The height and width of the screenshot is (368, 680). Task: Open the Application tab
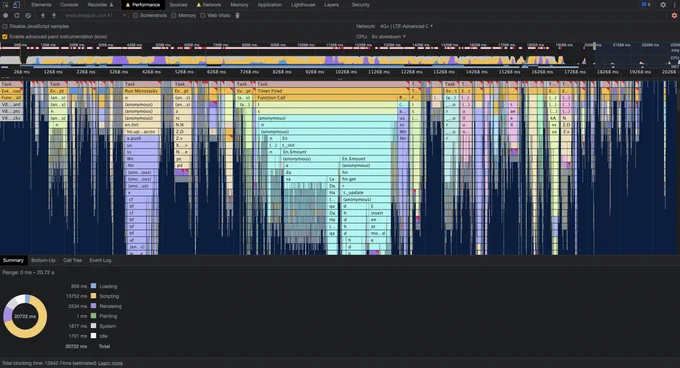pos(270,5)
